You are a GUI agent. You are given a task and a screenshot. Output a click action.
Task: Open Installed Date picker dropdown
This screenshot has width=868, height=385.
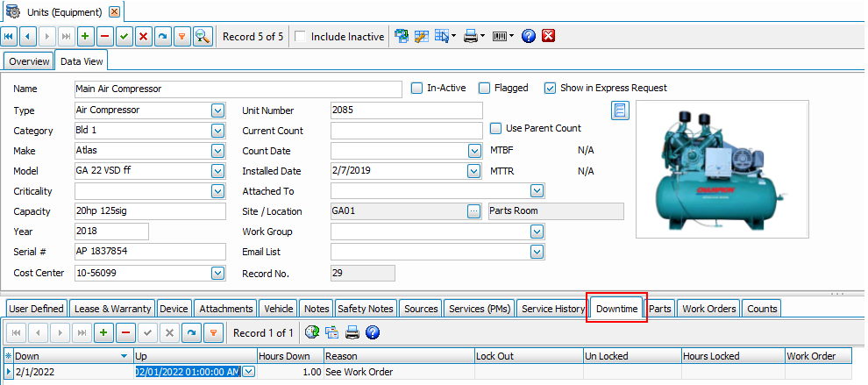point(473,171)
